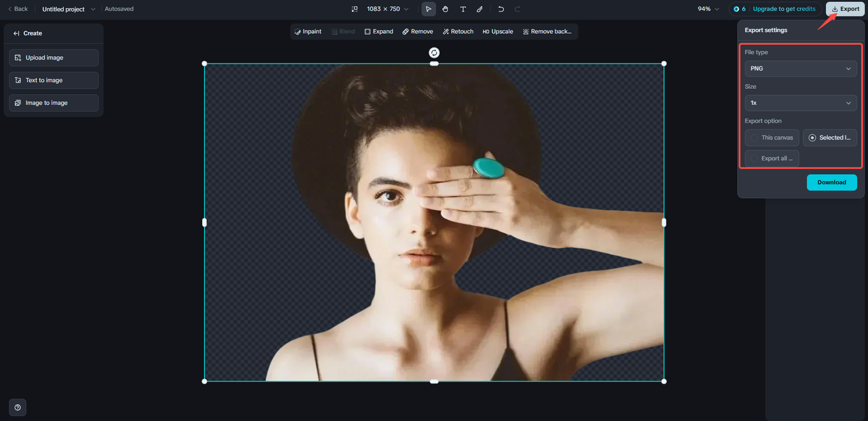Click the Export settings heading

[x=766, y=31]
